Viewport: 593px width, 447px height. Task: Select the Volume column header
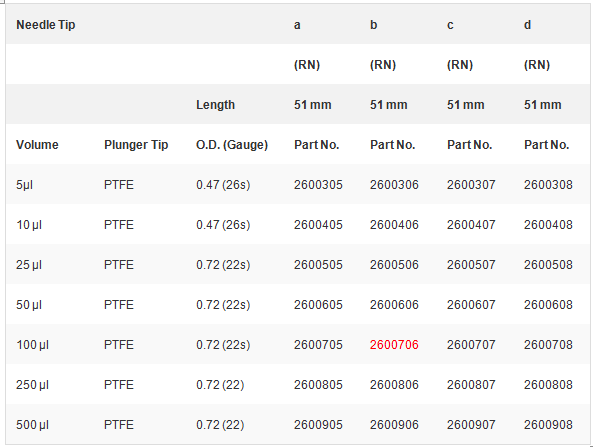37,144
